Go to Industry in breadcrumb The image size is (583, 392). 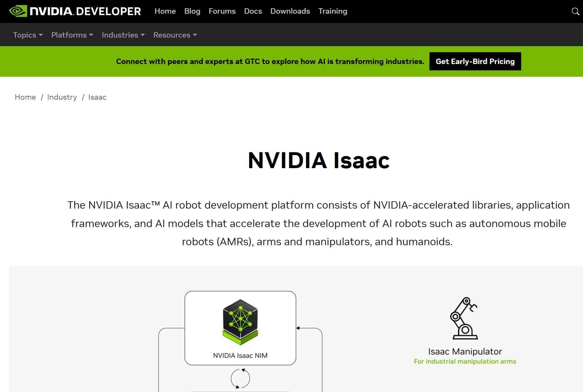pos(62,97)
